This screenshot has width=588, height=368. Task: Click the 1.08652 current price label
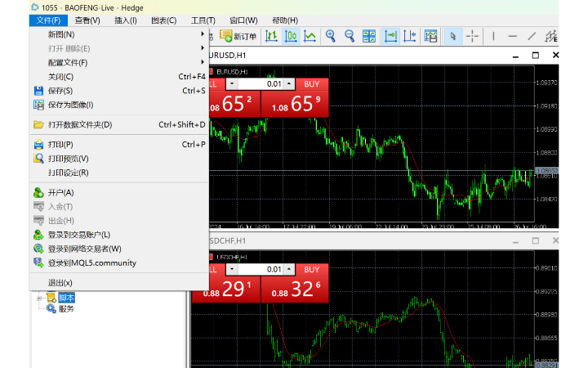[546, 171]
